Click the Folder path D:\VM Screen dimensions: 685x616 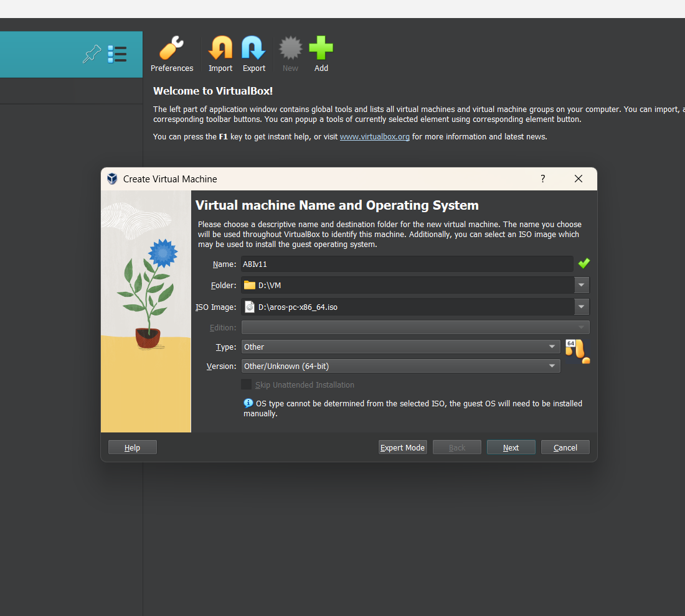[270, 286]
